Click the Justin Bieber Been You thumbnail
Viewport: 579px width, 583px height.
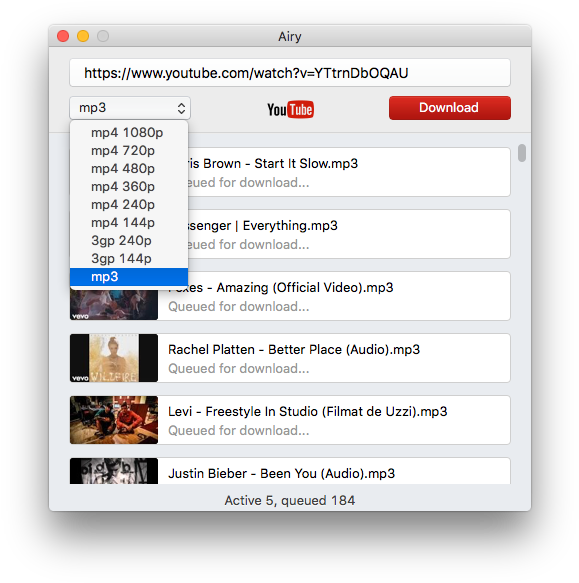pos(114,471)
